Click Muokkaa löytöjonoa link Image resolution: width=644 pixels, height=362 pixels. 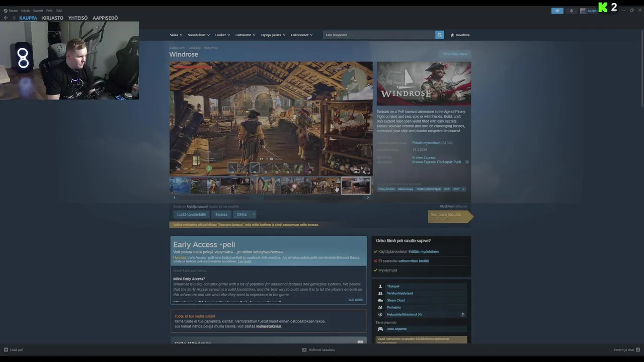[453, 206]
